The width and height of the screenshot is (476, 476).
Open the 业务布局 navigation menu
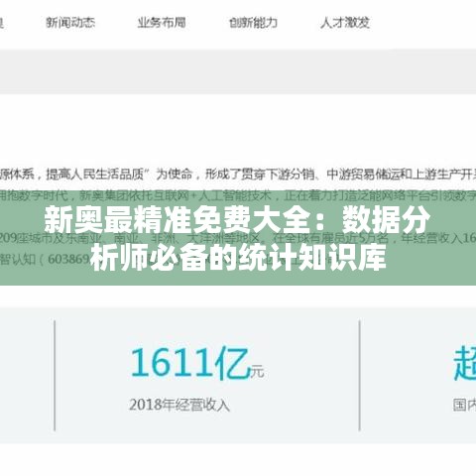[x=162, y=23]
